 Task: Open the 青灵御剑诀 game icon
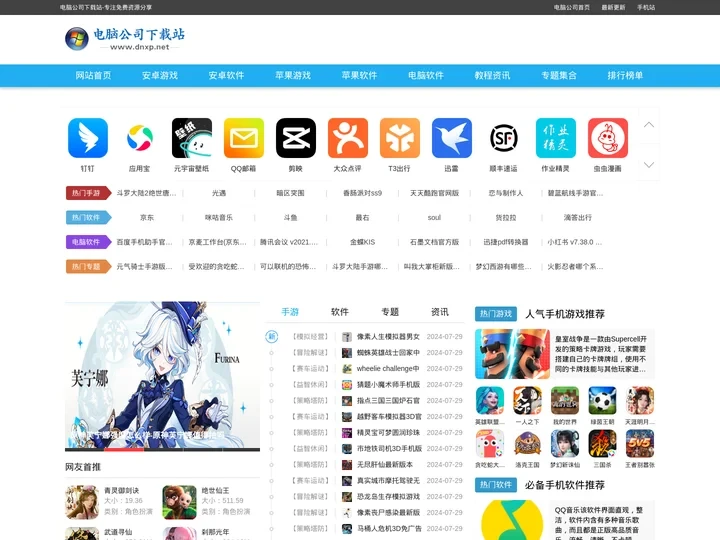[x=82, y=502]
